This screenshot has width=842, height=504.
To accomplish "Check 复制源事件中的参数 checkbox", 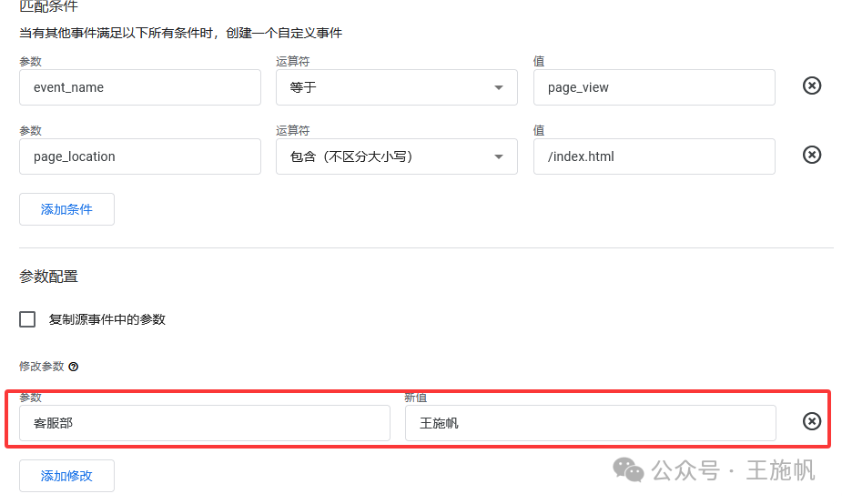I will pyautogui.click(x=27, y=319).
